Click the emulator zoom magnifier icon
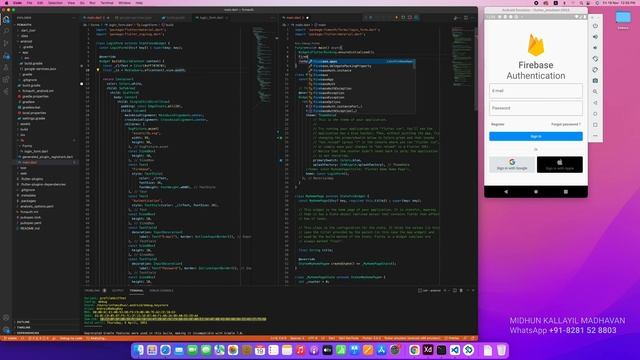 click(595, 92)
